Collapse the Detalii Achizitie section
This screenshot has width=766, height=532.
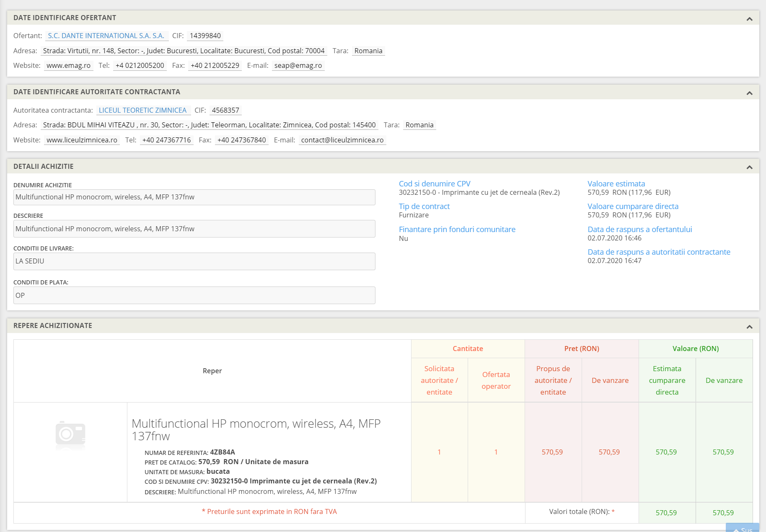coord(750,167)
